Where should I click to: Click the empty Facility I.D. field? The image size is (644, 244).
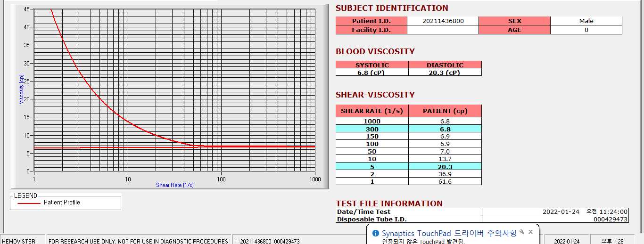[x=443, y=30]
